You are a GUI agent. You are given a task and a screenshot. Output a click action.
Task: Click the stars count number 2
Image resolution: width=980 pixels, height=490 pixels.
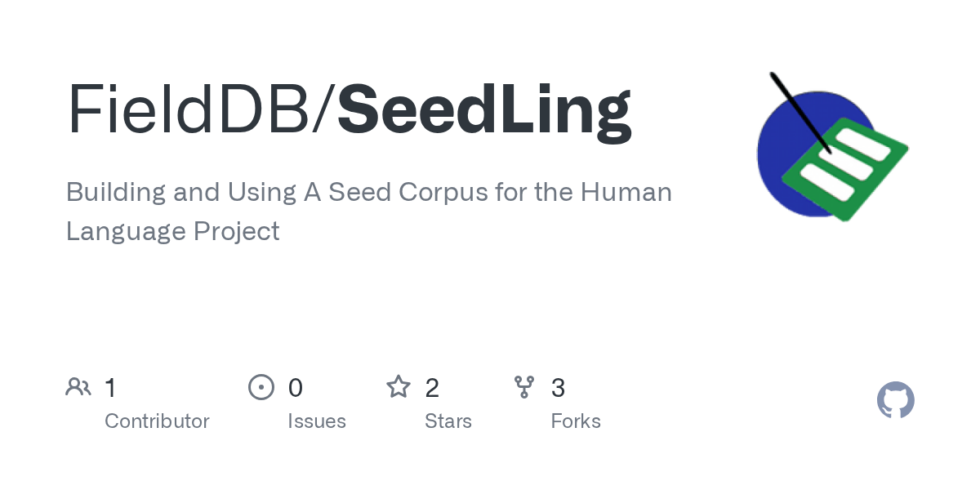[432, 388]
